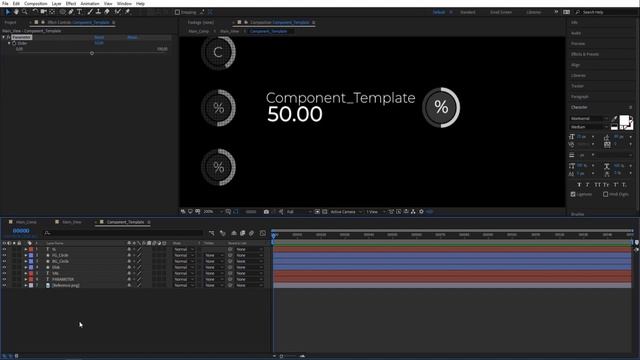Select the Horizontal Type tool
640x360 pixels.
[80, 12]
